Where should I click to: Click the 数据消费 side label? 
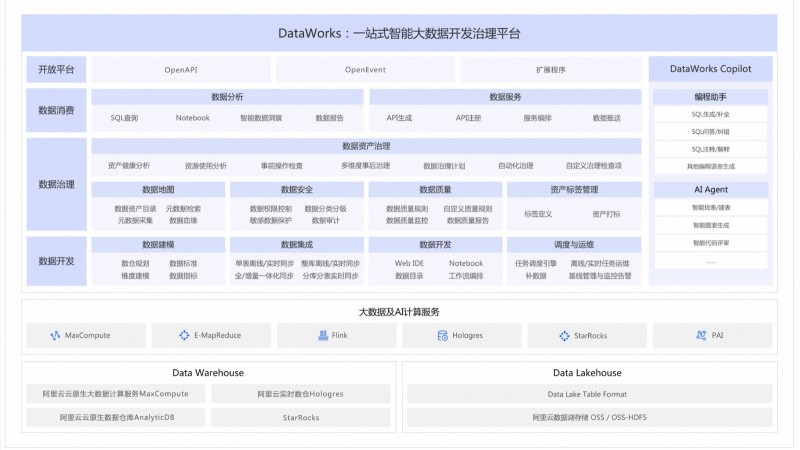56,110
